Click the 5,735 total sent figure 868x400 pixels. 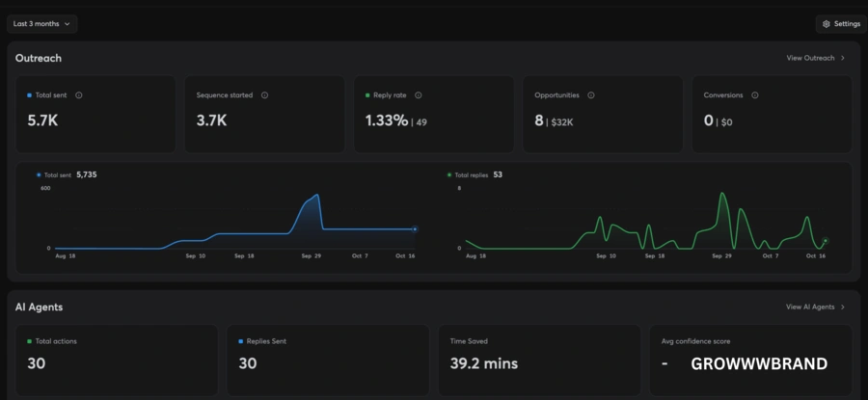[87, 174]
